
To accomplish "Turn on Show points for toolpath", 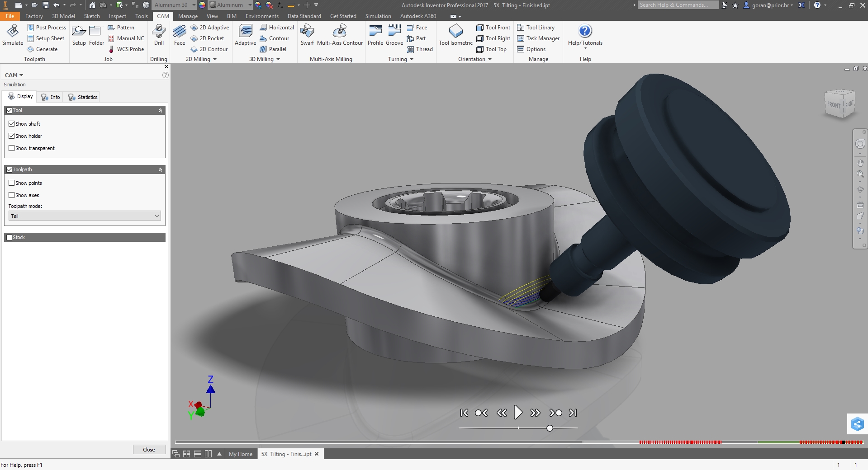I will tap(12, 183).
